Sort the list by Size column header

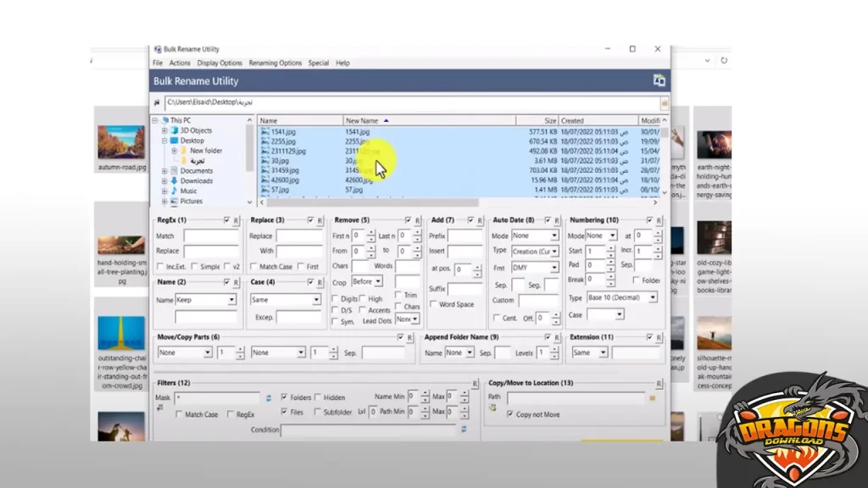coord(550,121)
